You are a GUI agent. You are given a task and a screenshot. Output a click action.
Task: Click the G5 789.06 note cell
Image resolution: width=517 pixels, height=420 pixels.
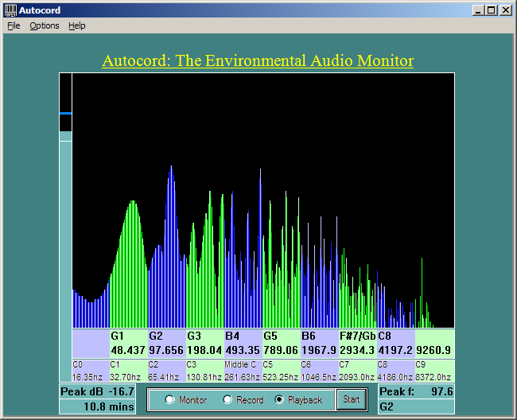282,343
